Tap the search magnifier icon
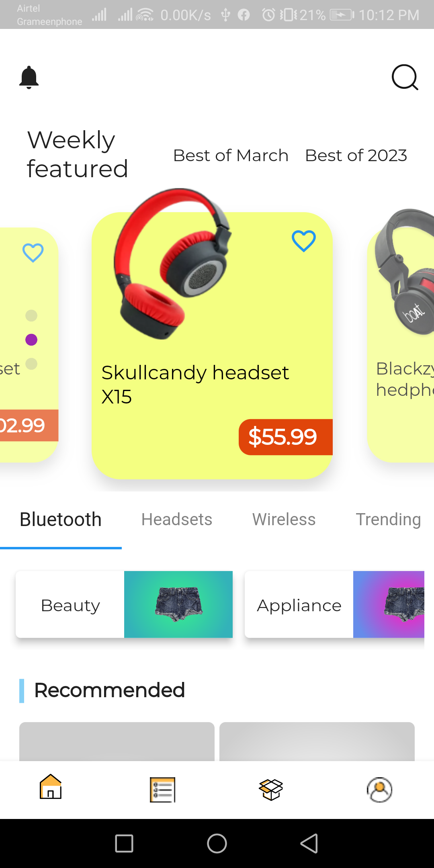Screen dimensions: 434x868 pyautogui.click(x=405, y=77)
